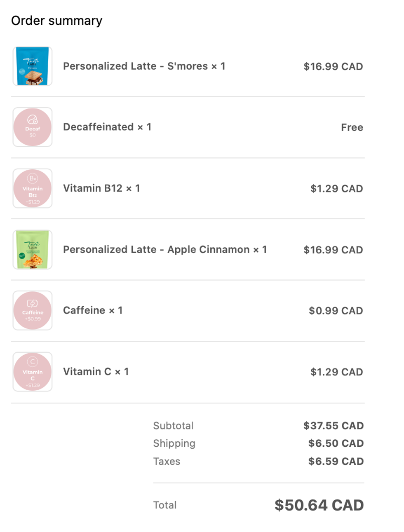Image resolution: width=404 pixels, height=532 pixels.
Task: Click the Total amount $50.64 CAD
Action: [x=319, y=505]
